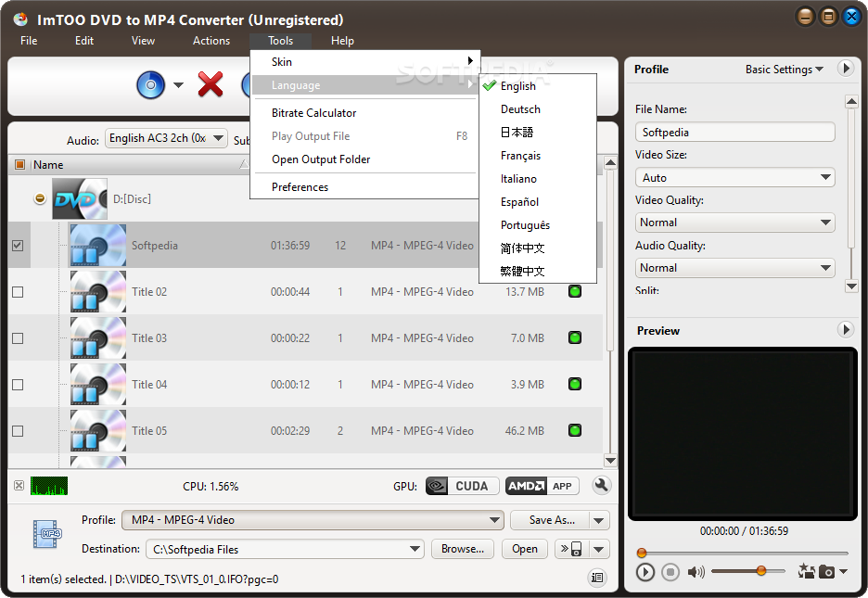Screen dimensions: 868x598
Task: Click Profile panel scrollbar down arrow
Action: coord(851,286)
